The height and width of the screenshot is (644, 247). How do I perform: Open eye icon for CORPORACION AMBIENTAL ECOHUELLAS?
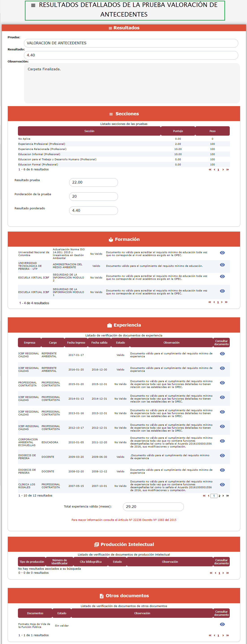(x=222, y=441)
